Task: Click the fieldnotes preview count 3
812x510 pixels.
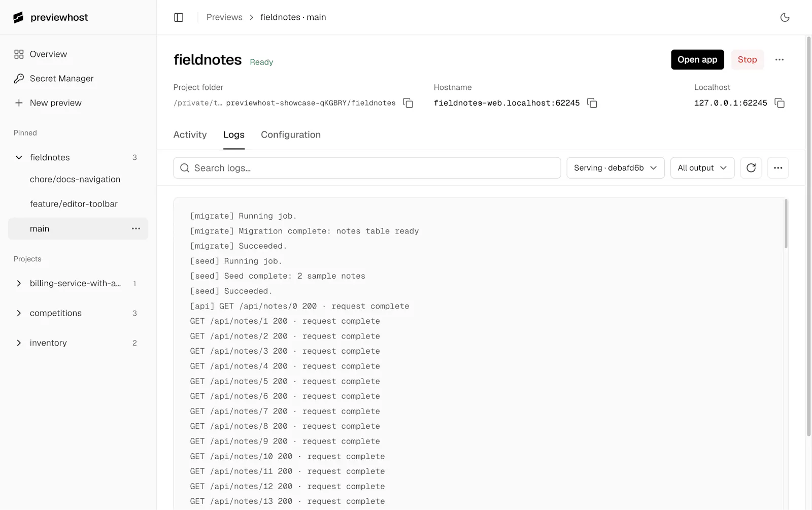Action: [x=134, y=157]
